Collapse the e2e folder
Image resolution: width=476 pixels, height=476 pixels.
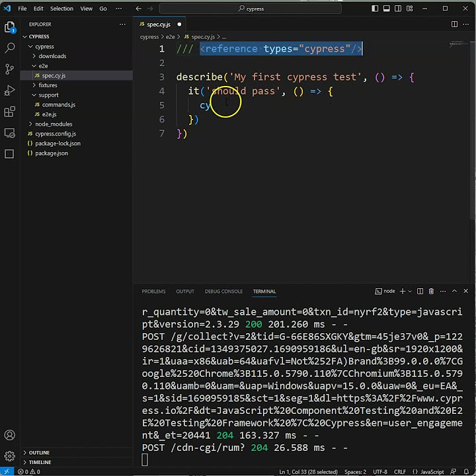coord(34,66)
